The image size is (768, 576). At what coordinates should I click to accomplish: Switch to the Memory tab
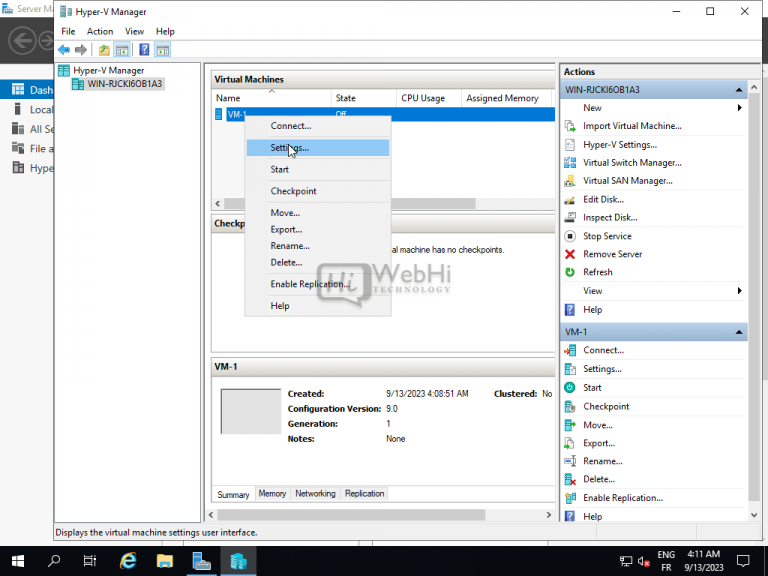point(272,494)
